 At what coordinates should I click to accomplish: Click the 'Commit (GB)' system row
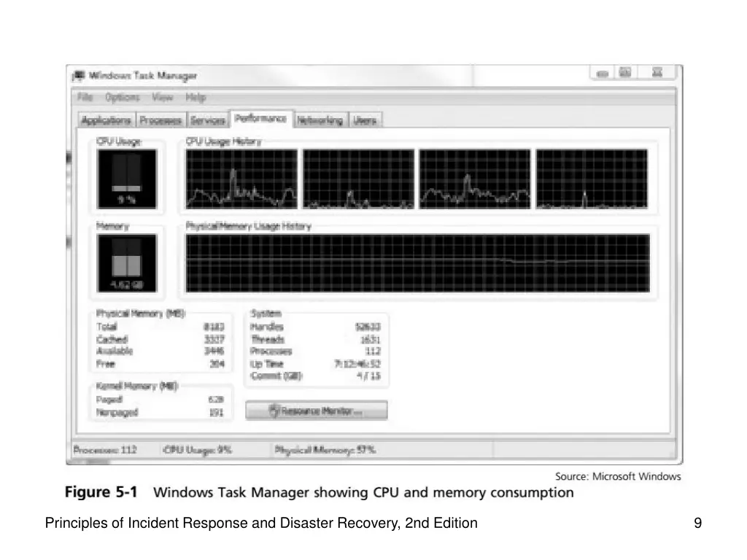click(315, 376)
